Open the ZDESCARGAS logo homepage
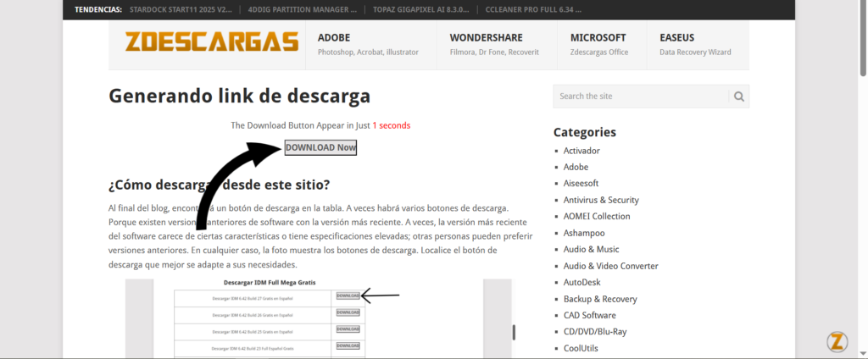Viewport: 868px width, 359px height. click(211, 42)
